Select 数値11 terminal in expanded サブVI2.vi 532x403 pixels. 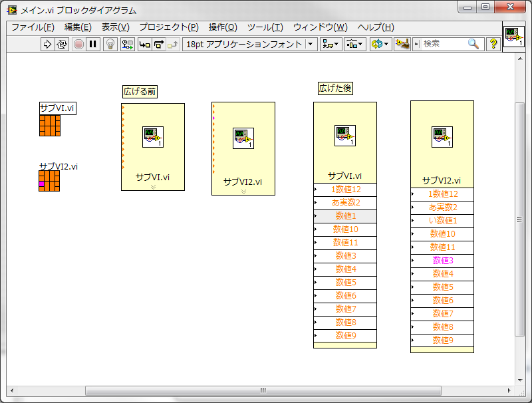pos(442,247)
